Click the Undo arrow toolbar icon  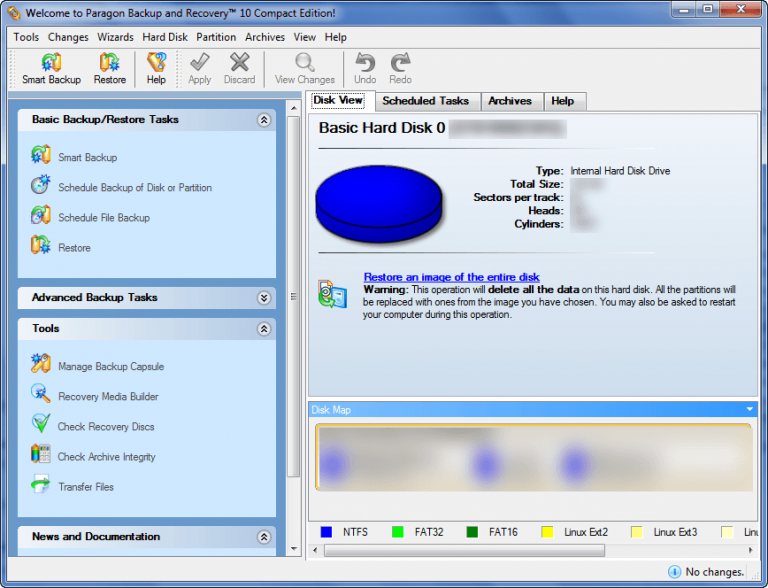365,63
